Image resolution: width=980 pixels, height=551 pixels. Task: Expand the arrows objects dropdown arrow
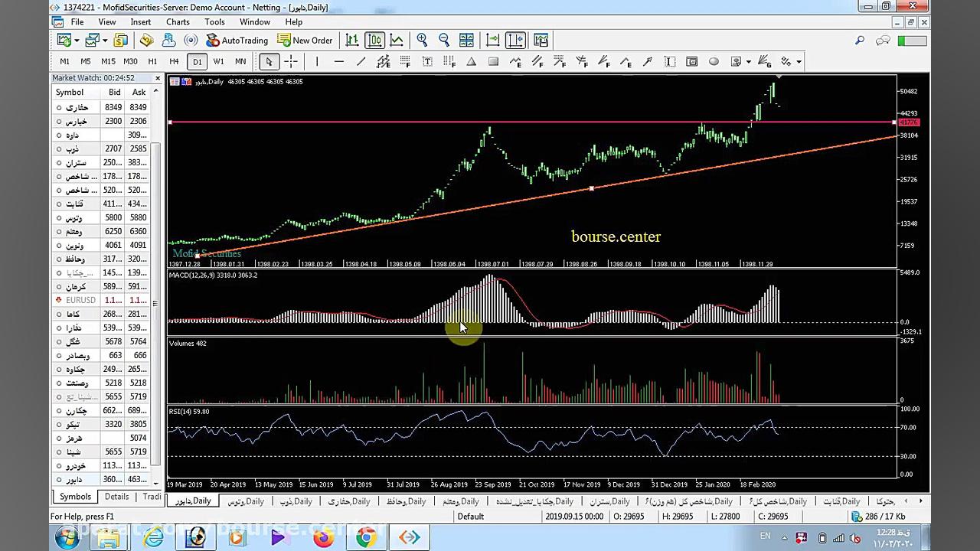799,61
